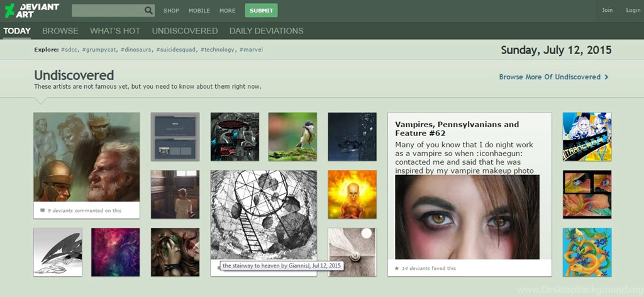Explore the #technology tag
The width and height of the screenshot is (644, 297).
(x=218, y=50)
